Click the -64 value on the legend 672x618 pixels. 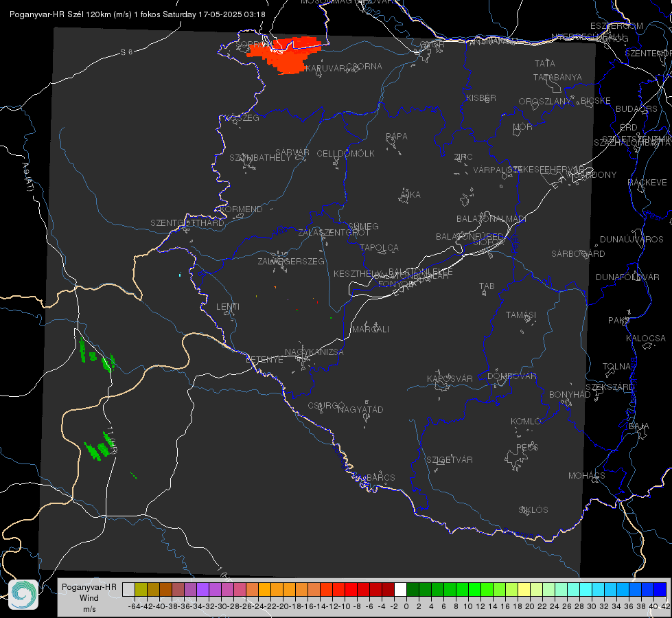tap(135, 606)
